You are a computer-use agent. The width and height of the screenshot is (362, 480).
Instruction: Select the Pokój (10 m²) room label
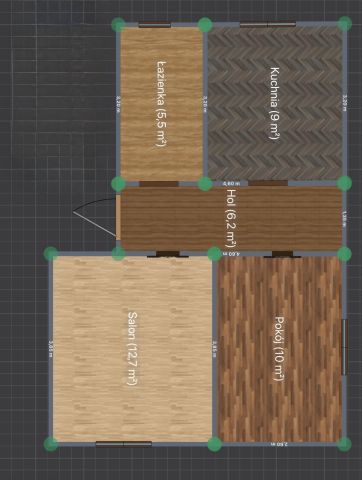(x=279, y=348)
